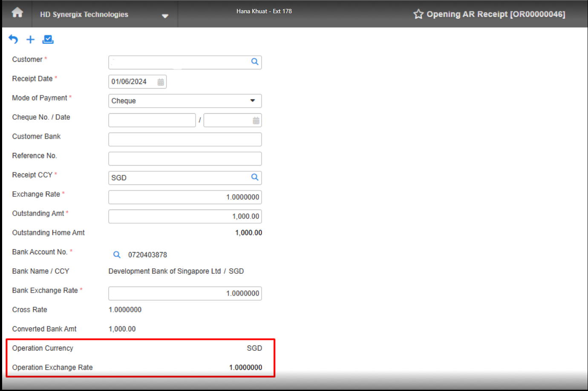Open the Mode of Payment dropdown
Screen dimensions: 588x391
pos(251,101)
